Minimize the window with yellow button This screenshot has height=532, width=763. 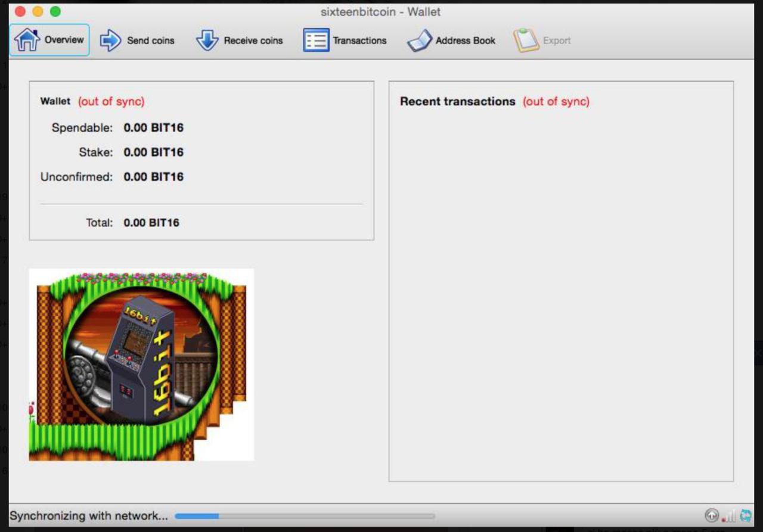(38, 11)
